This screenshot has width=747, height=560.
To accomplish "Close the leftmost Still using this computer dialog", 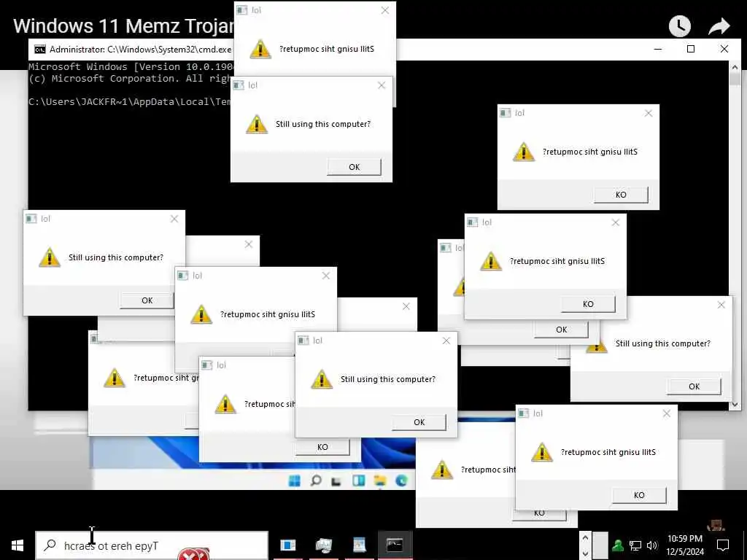I will [174, 219].
